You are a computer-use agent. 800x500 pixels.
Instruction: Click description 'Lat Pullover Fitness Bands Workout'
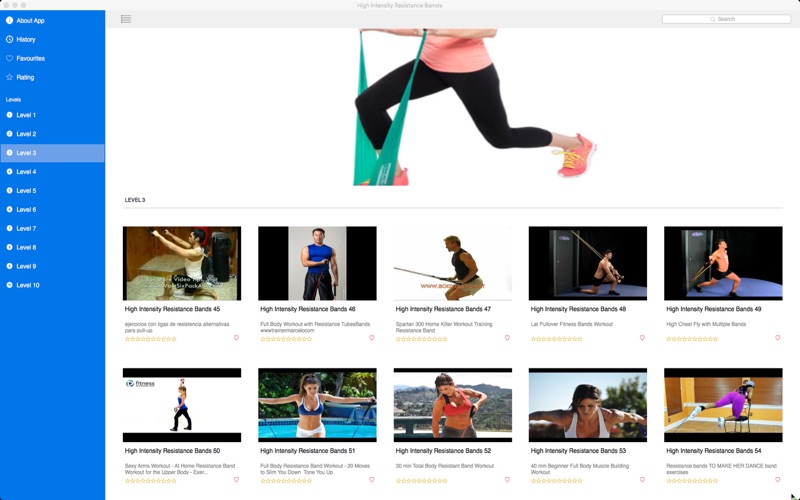(x=571, y=324)
